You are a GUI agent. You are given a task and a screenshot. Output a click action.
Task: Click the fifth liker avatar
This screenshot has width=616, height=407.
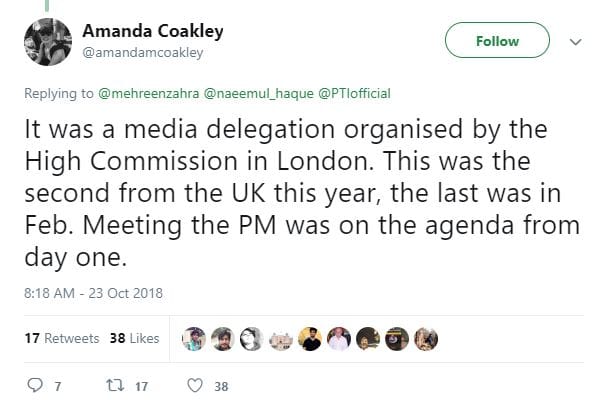click(311, 339)
